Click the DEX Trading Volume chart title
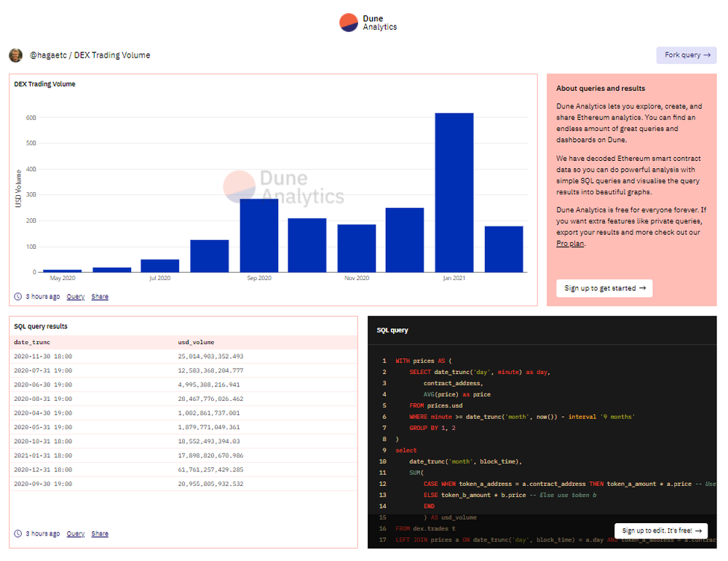This screenshot has width=728, height=561. pyautogui.click(x=44, y=84)
